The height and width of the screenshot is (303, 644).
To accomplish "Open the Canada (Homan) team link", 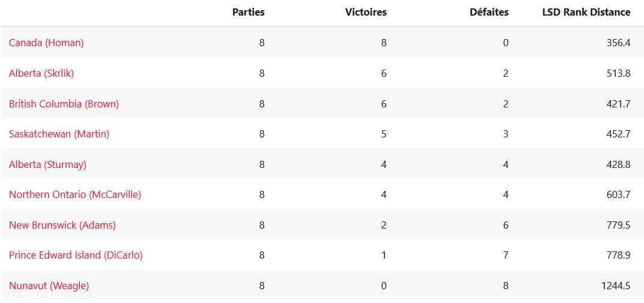I will tap(46, 43).
